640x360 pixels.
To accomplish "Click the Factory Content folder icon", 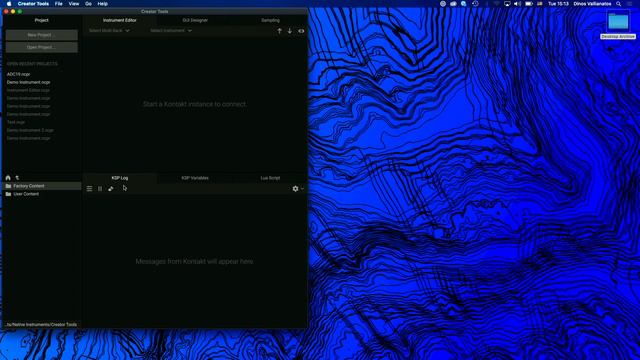I will point(8,186).
